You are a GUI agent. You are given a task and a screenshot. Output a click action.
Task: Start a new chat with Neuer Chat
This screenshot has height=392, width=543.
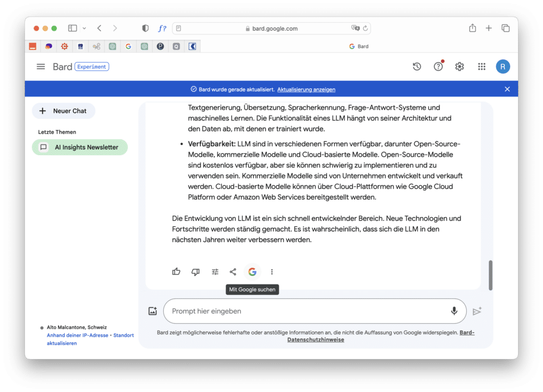click(64, 111)
